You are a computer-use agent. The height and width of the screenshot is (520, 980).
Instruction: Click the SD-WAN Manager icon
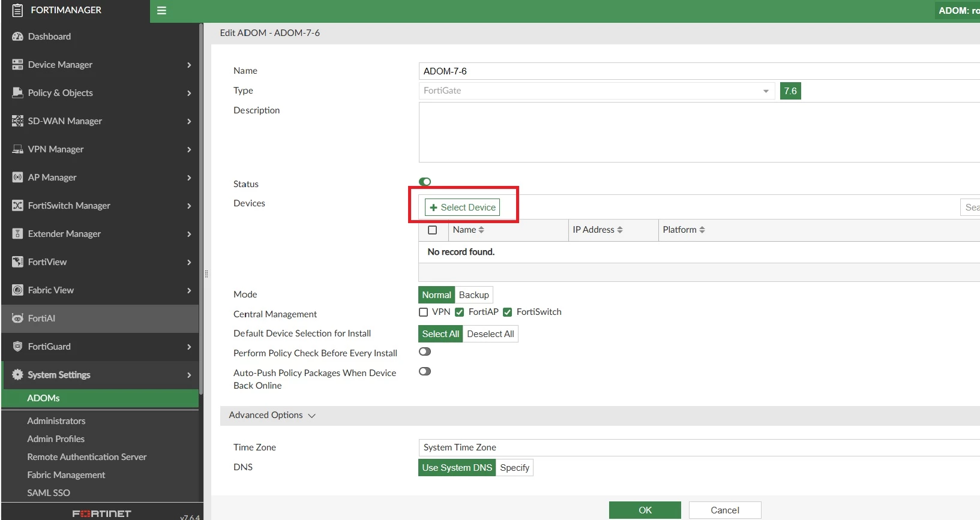pyautogui.click(x=17, y=121)
